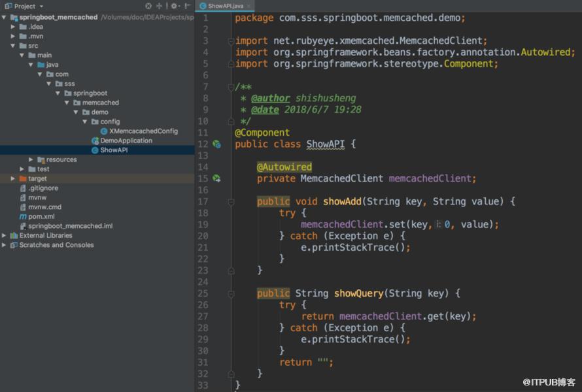The height and width of the screenshot is (392, 582).
Task: Collapse the src folder arrow
Action: 13,46
